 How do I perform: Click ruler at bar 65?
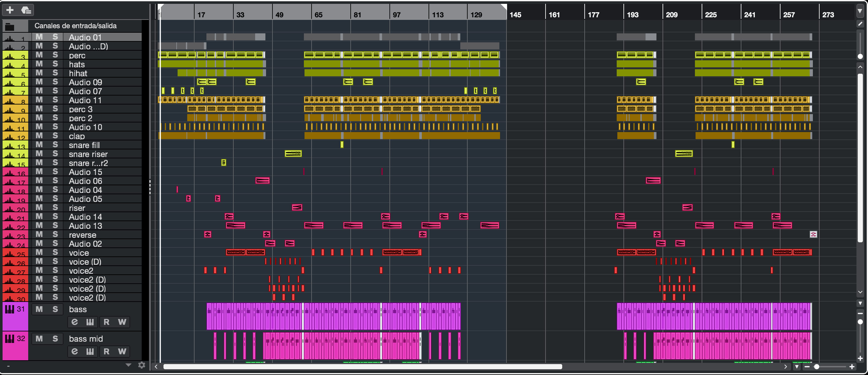[318, 14]
